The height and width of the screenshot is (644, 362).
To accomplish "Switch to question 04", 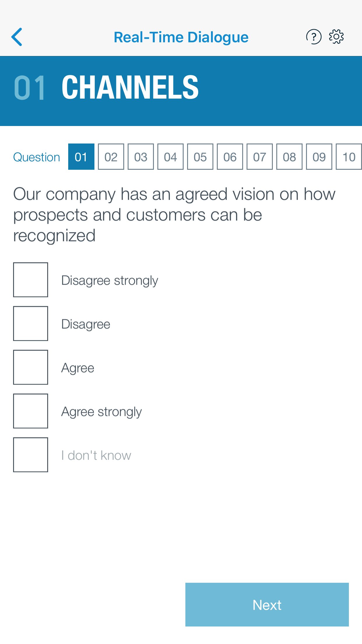I will click(x=171, y=157).
